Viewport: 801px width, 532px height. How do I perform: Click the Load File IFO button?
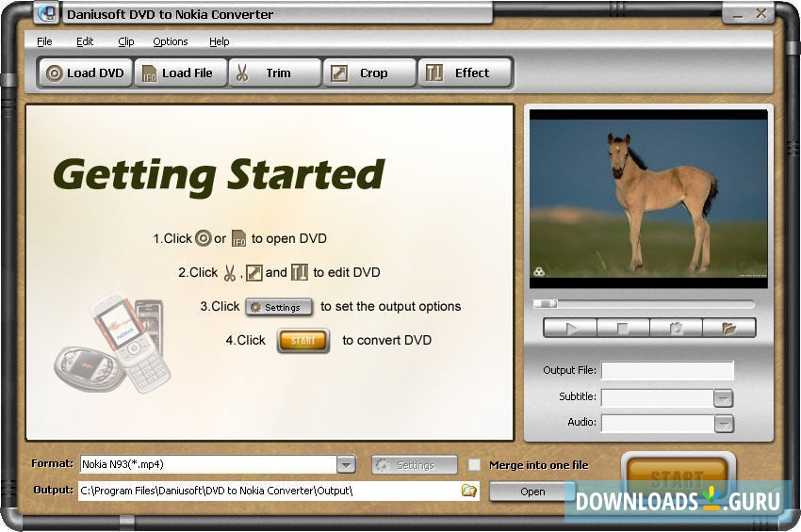pyautogui.click(x=180, y=73)
